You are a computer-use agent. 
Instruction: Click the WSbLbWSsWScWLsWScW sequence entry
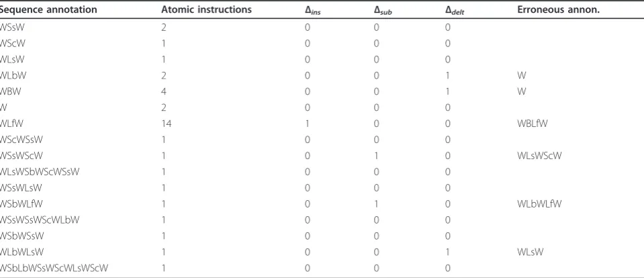click(x=54, y=268)
